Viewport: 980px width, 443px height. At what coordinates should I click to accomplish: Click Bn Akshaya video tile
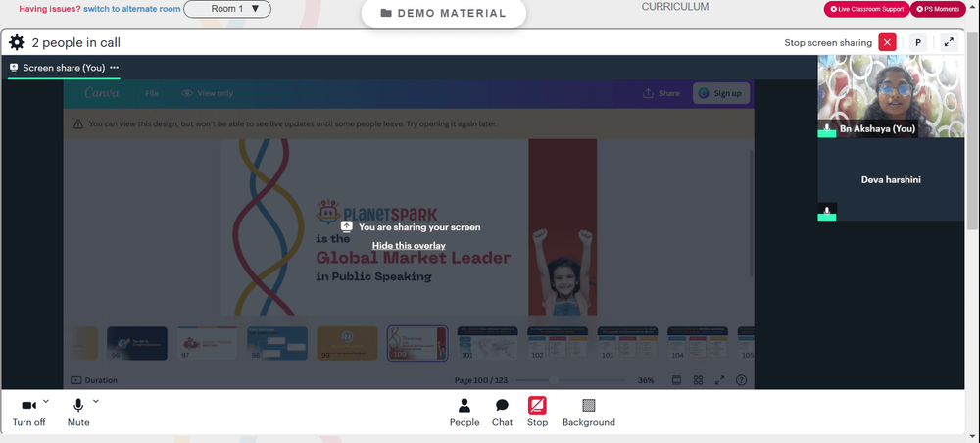pos(891,96)
